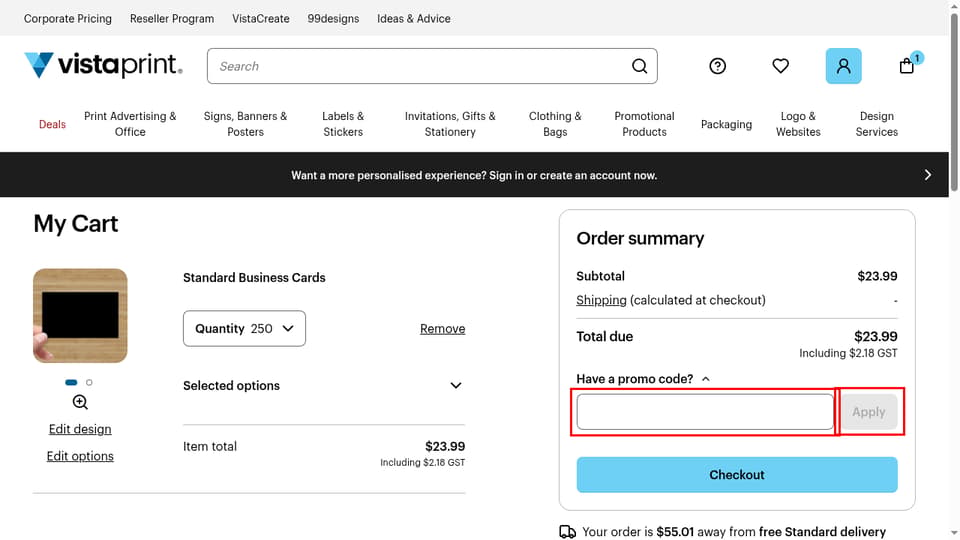
Task: Collapse the Have a promo code section
Action: [x=643, y=379]
